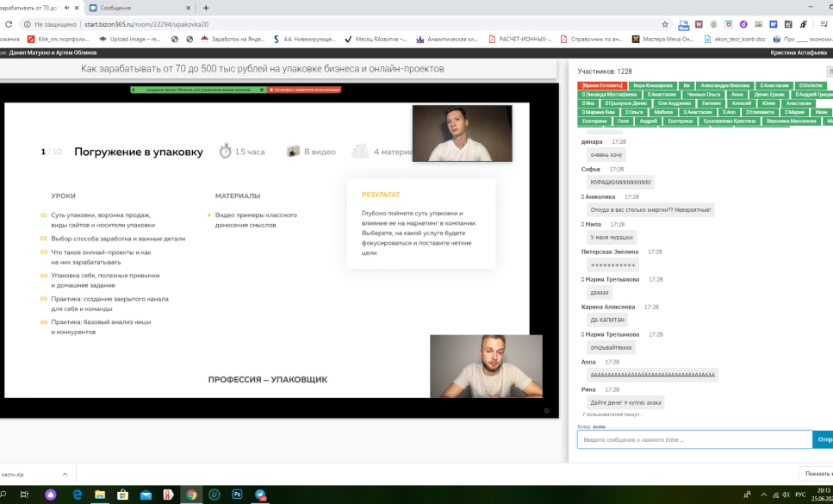The height and width of the screenshot is (504, 833).
Task: Switch to the Сообщения browser tab
Action: tap(129, 8)
